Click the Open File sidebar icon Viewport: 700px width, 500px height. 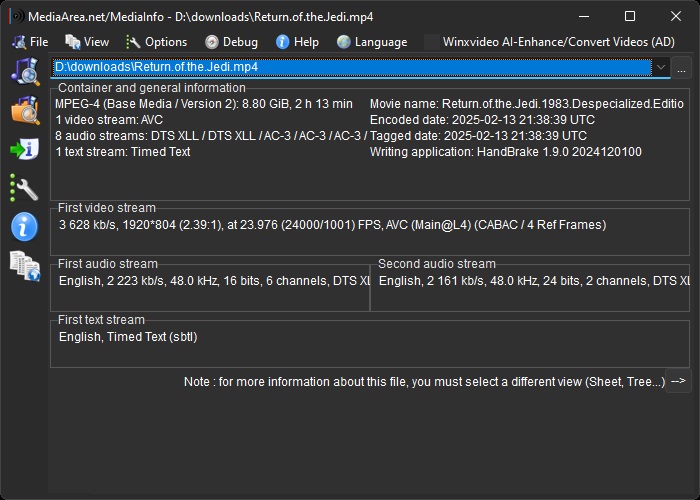tap(25, 71)
